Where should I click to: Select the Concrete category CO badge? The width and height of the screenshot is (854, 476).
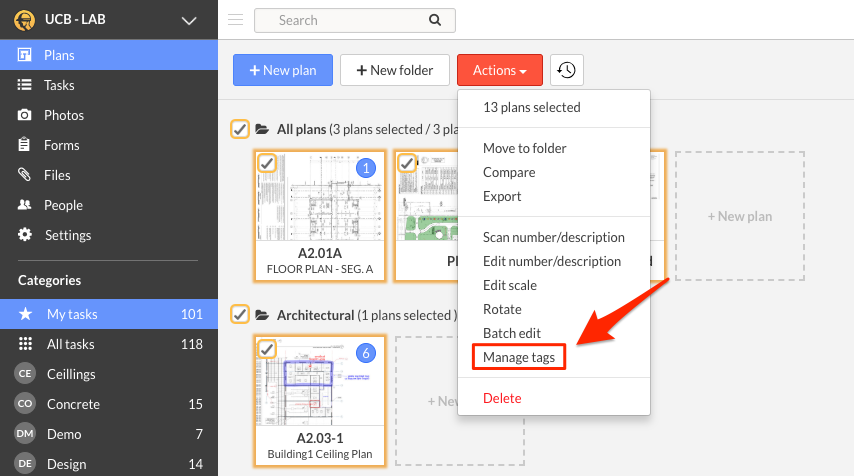point(26,404)
